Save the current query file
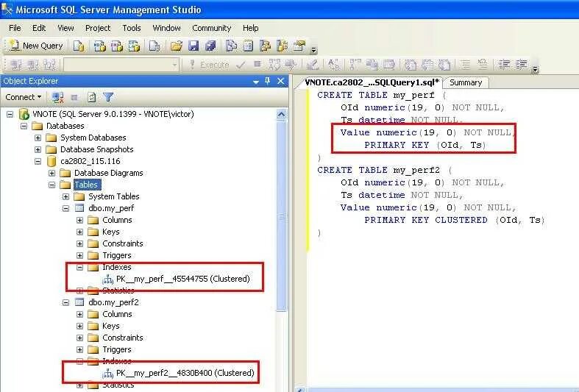This screenshot has width=579, height=392. tap(193, 46)
